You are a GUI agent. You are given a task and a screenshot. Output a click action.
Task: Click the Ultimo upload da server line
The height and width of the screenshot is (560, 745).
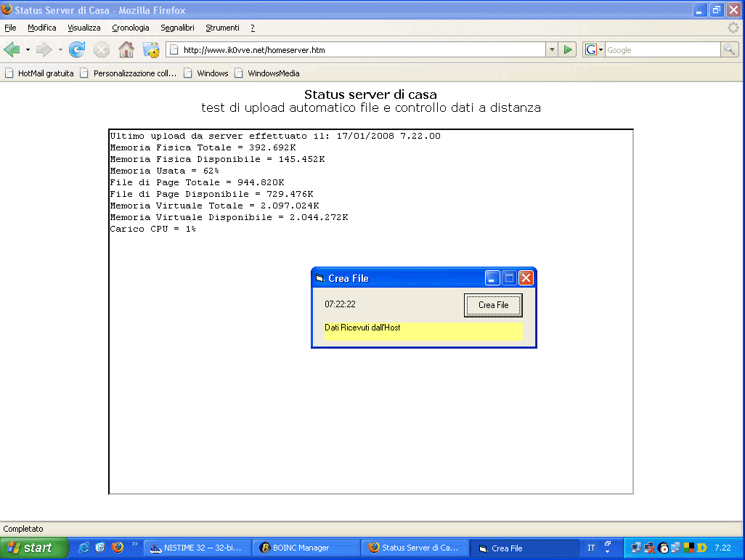[x=275, y=136]
